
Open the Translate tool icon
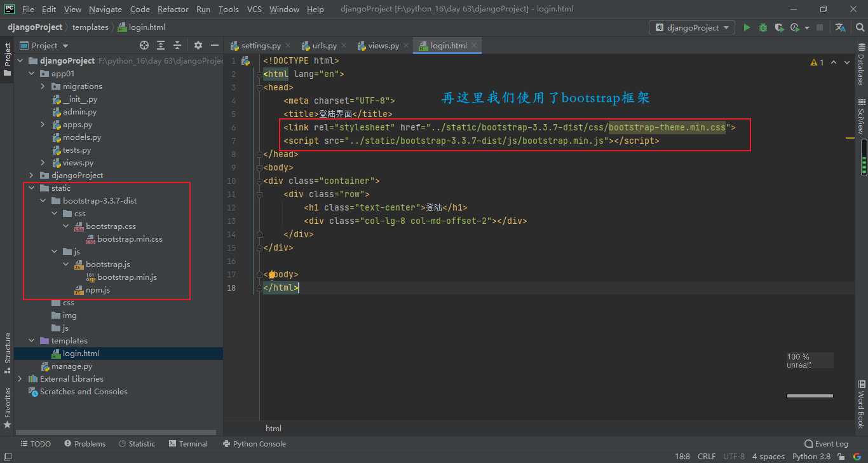(840, 27)
